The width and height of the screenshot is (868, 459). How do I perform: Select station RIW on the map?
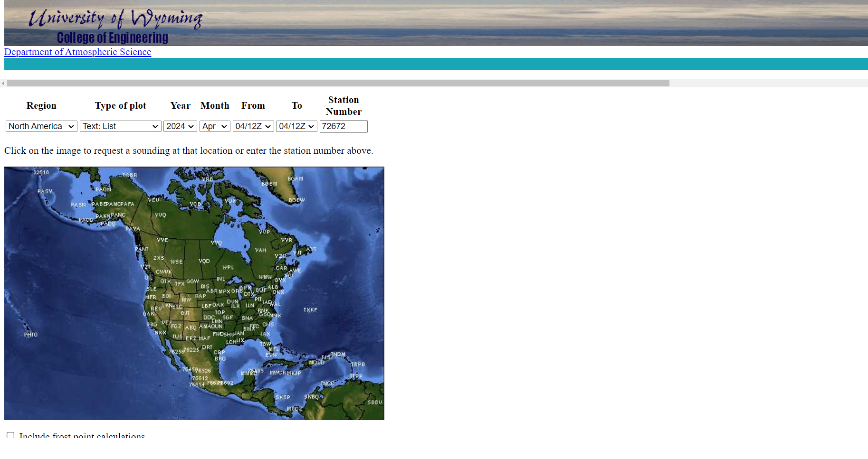point(186,300)
